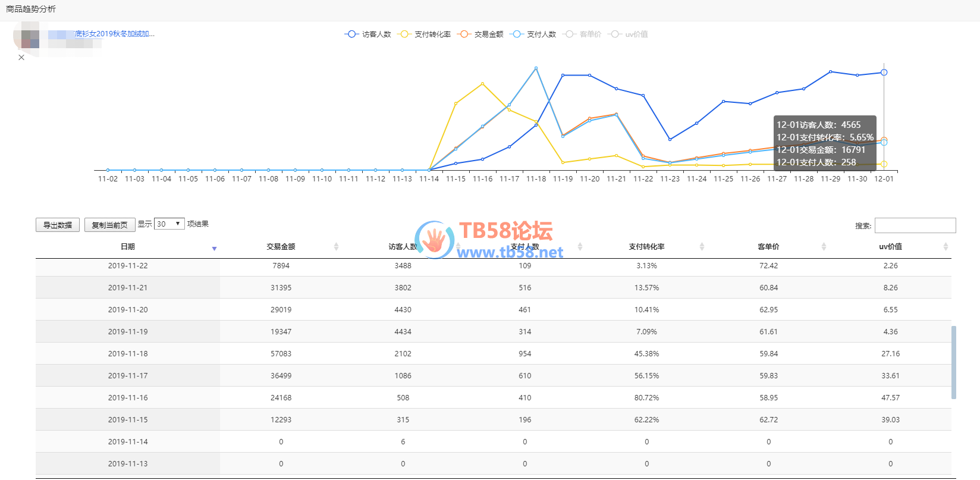Sort table by 日期 column arrow
980x480 pixels.
(214, 248)
